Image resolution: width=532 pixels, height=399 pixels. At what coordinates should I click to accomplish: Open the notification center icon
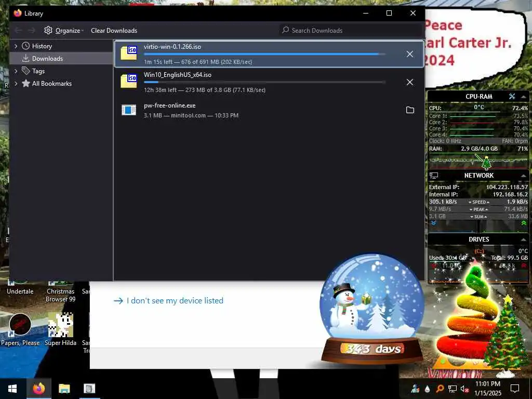pos(515,389)
